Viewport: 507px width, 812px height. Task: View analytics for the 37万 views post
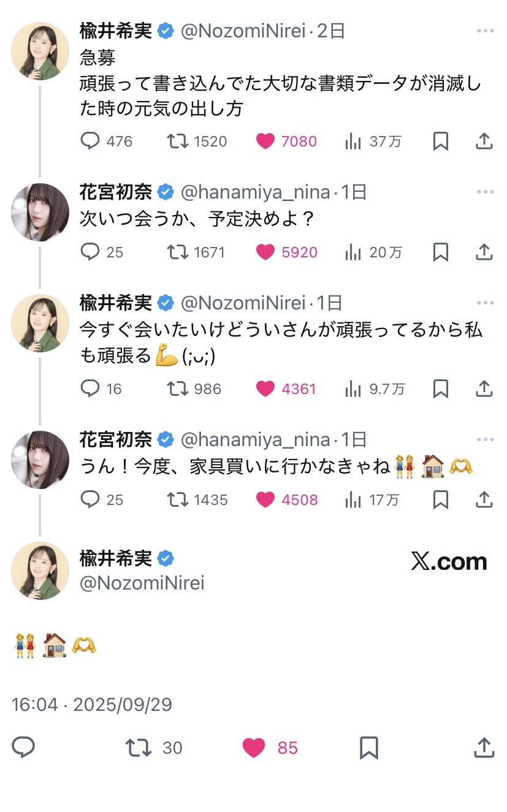(x=353, y=142)
